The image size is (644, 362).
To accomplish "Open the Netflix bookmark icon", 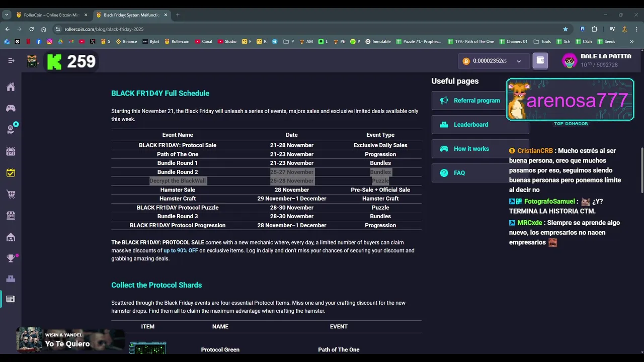I will (28, 42).
